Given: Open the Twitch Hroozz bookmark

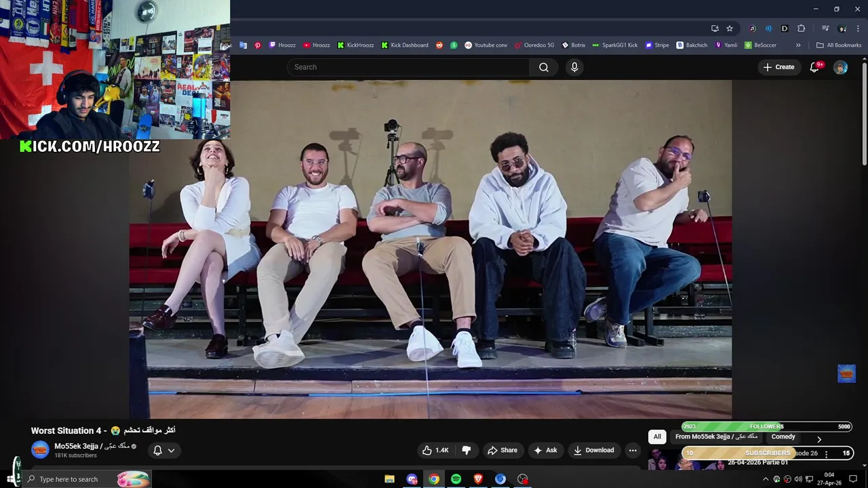Looking at the screenshot, I should [282, 45].
